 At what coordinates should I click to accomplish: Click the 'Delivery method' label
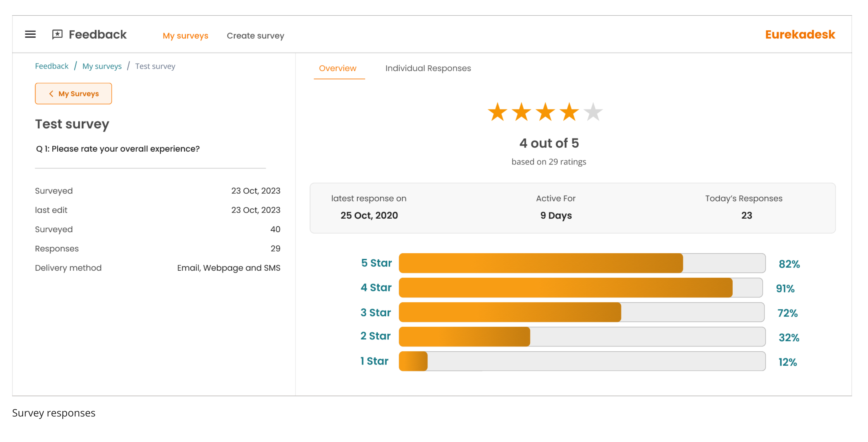coord(68,268)
